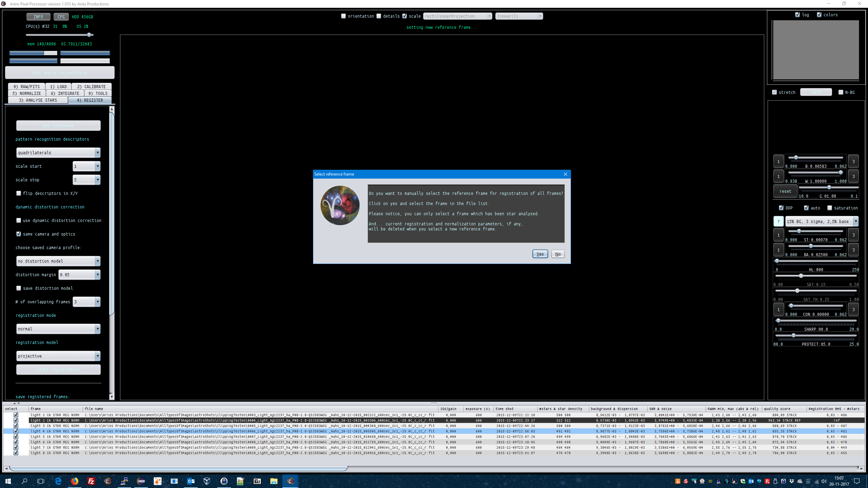This screenshot has width=868, height=488.
Task: Open the 3) ANALYSE STARS tab
Action: coord(38,100)
